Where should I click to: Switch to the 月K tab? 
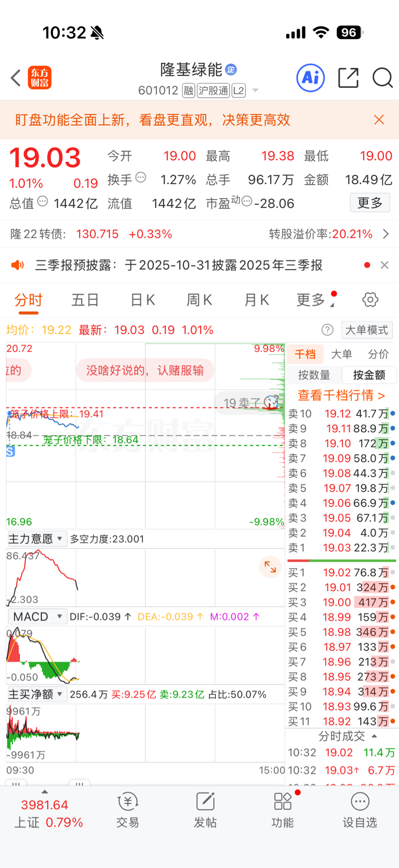click(257, 300)
